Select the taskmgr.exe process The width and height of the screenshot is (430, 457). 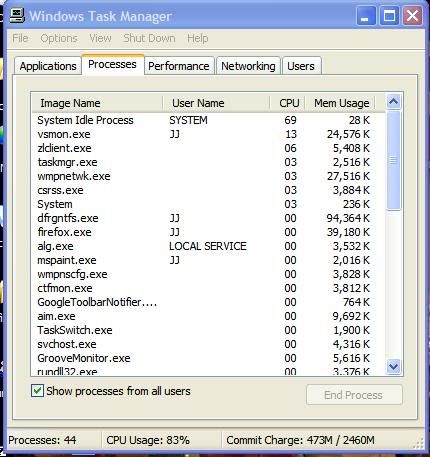point(208,162)
